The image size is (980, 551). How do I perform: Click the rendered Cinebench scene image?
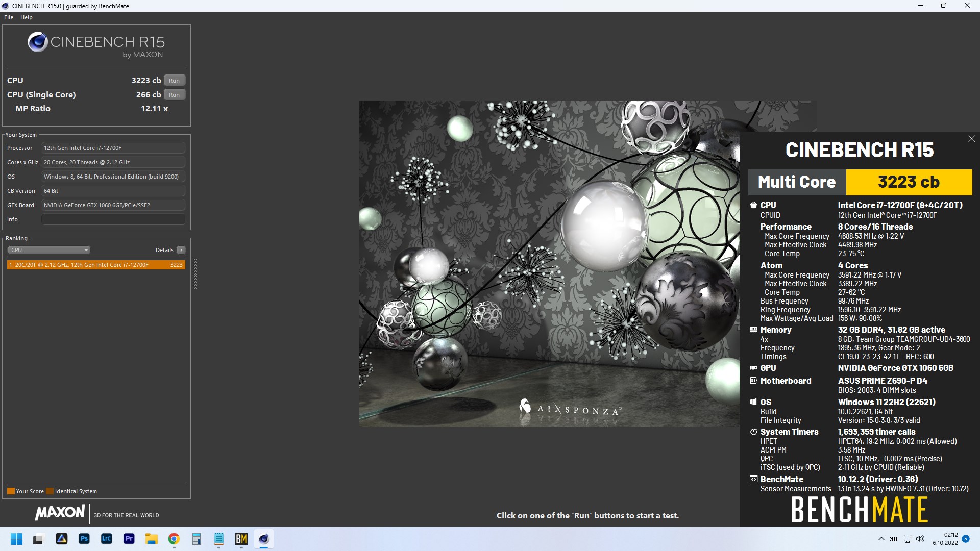[x=549, y=264]
